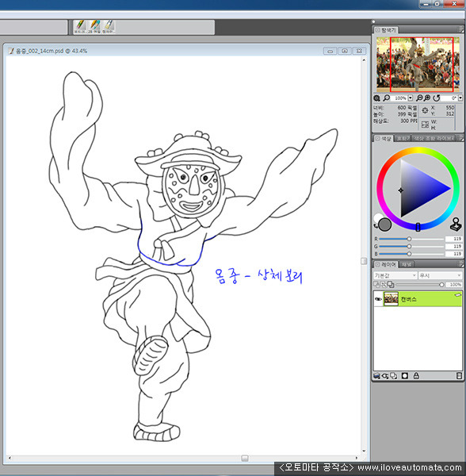
Task: Swap main and additional colors arrow
Action: tap(376, 226)
